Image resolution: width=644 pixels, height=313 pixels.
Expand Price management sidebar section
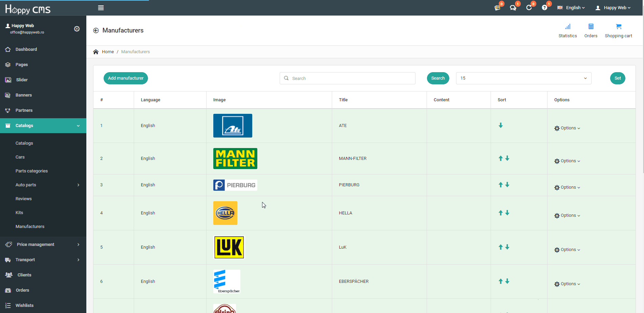point(43,245)
